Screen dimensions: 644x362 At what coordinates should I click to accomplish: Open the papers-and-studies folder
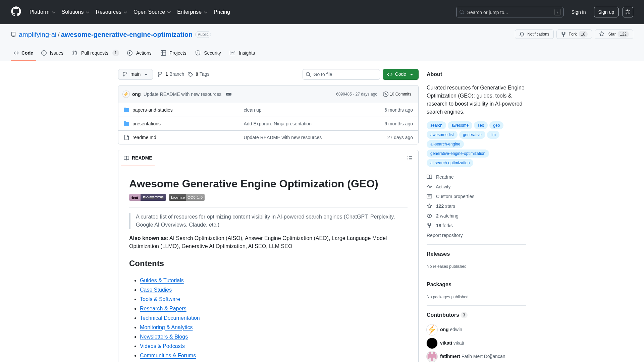pyautogui.click(x=152, y=110)
